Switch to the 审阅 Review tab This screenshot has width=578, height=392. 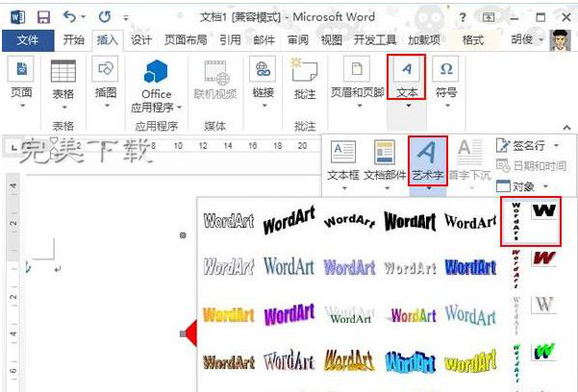tap(298, 39)
